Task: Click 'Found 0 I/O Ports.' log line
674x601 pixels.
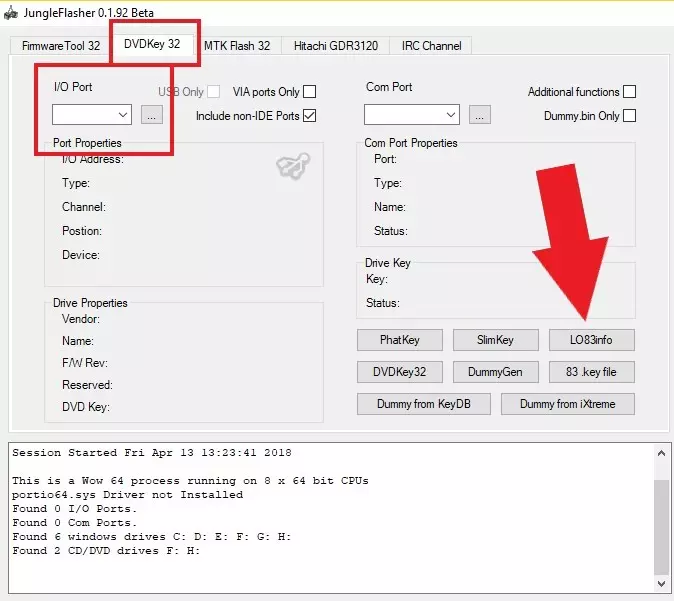Action: coord(74,509)
